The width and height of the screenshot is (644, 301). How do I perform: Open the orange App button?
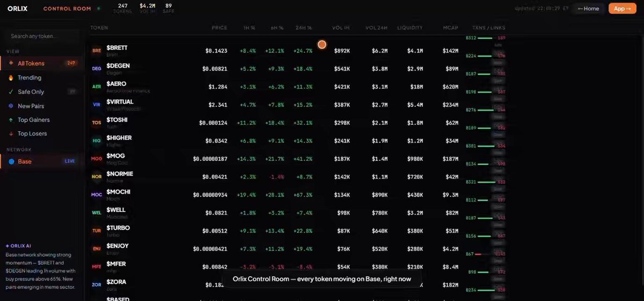point(622,9)
